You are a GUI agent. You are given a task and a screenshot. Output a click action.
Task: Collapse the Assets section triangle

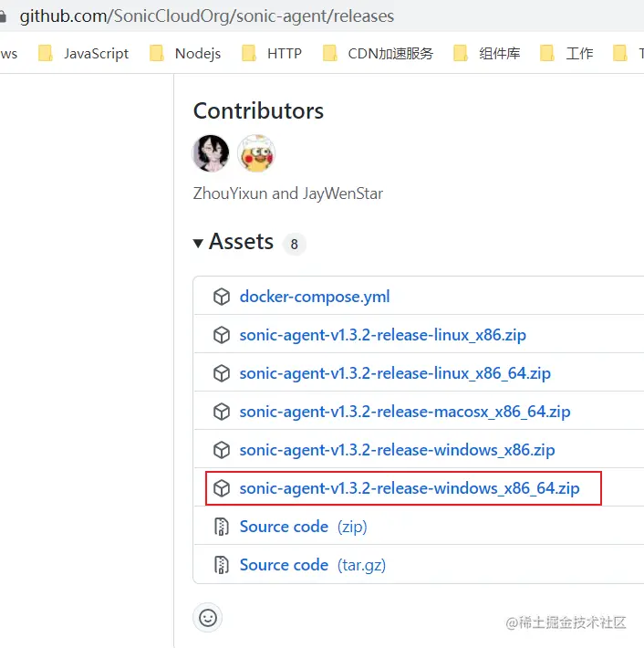click(x=198, y=243)
